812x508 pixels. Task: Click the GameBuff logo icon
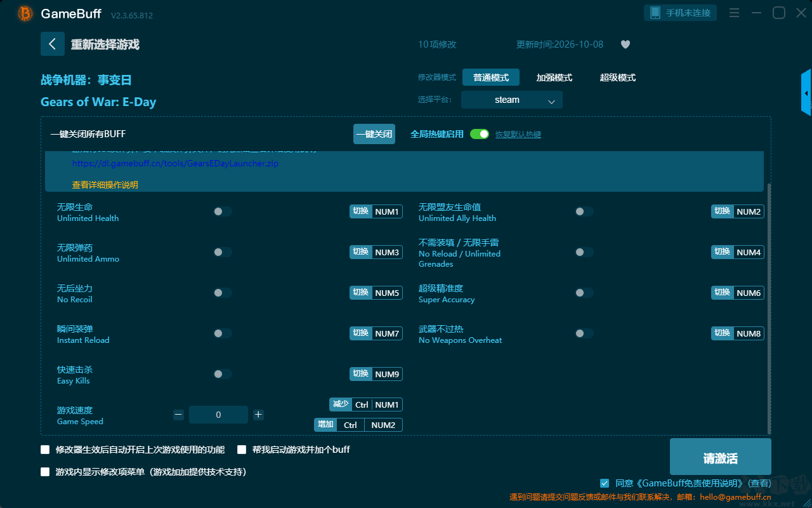tap(25, 13)
